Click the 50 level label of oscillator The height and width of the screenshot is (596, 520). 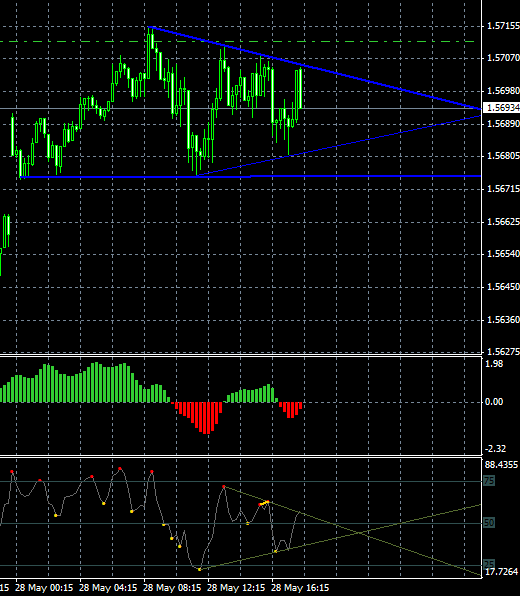[489, 523]
